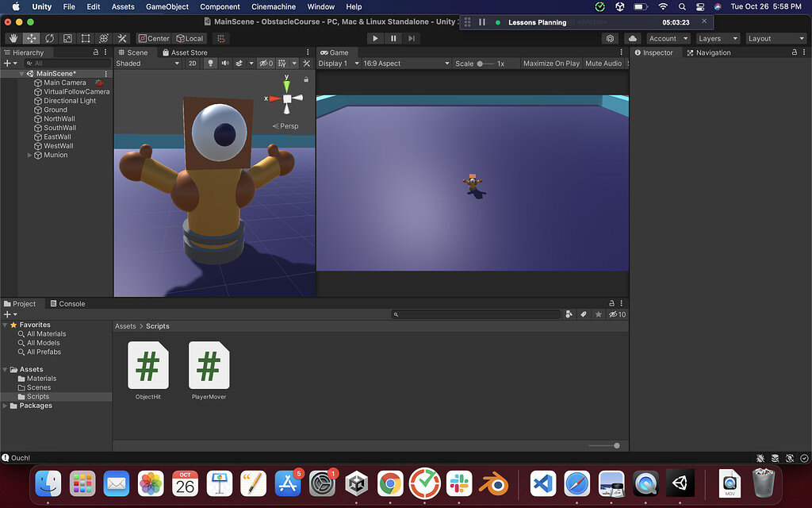Switch to the Console tab
812x508 pixels.
pos(67,304)
